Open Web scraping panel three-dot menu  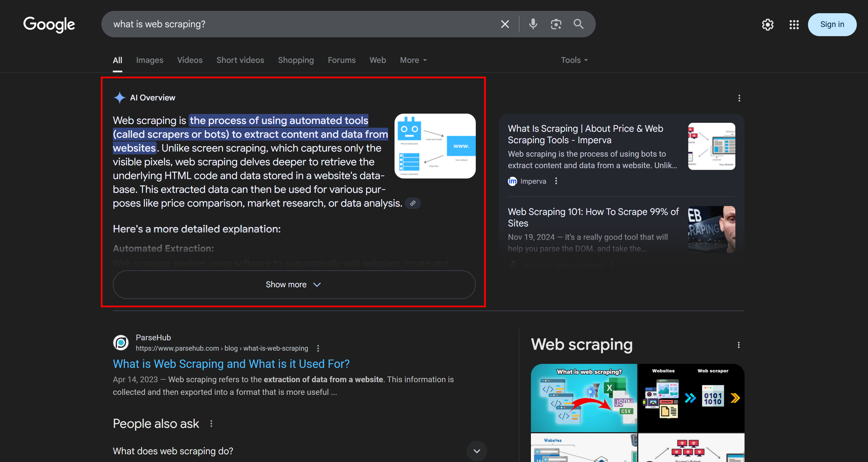pos(739,345)
